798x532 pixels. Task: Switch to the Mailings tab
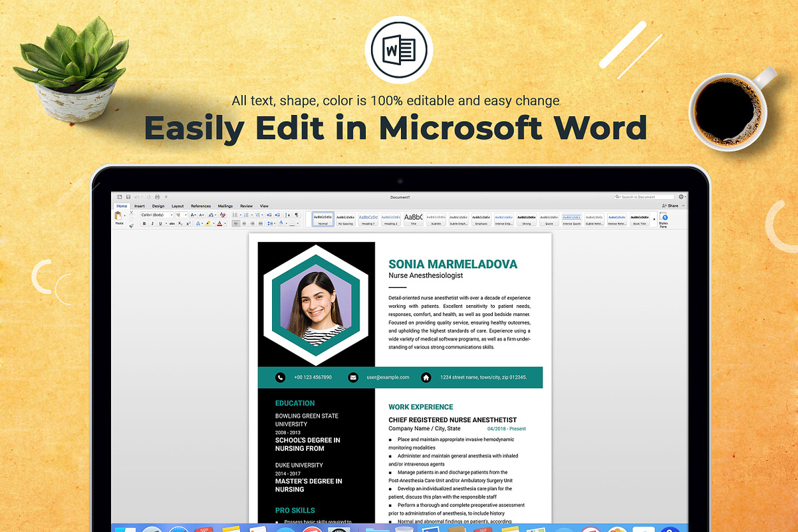click(x=225, y=206)
